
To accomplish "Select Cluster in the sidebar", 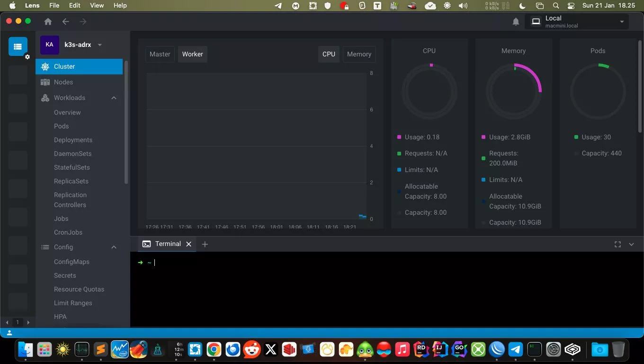I will pos(79,67).
